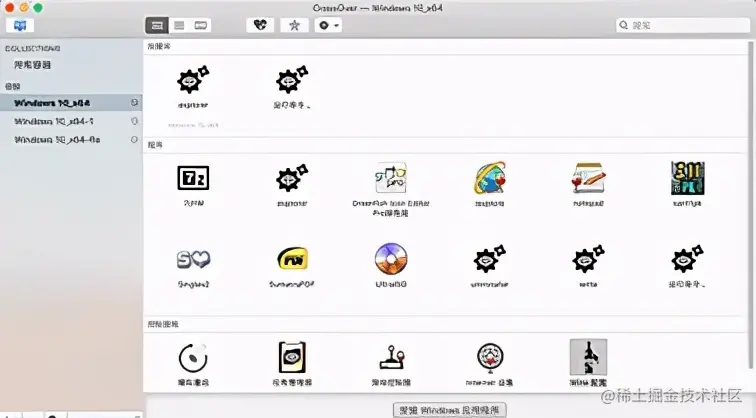Launch the Notepad icon with wine glass
Viewport: 756px width, 418px height.
coord(588,178)
